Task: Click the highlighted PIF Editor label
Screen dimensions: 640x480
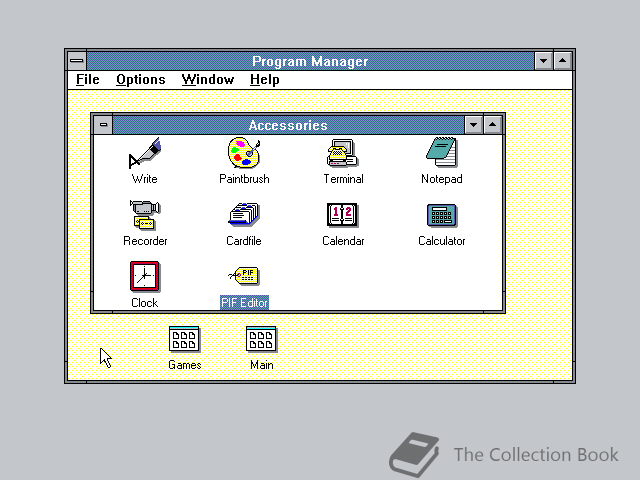Action: (244, 303)
